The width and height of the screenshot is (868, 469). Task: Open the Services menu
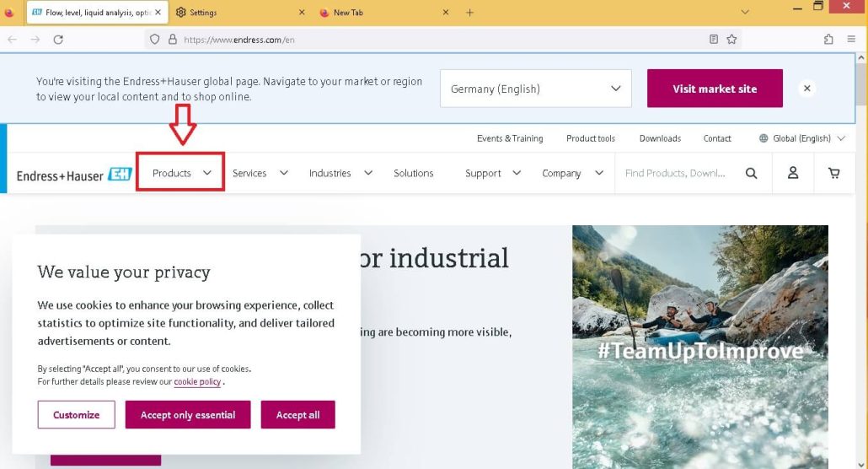[249, 173]
